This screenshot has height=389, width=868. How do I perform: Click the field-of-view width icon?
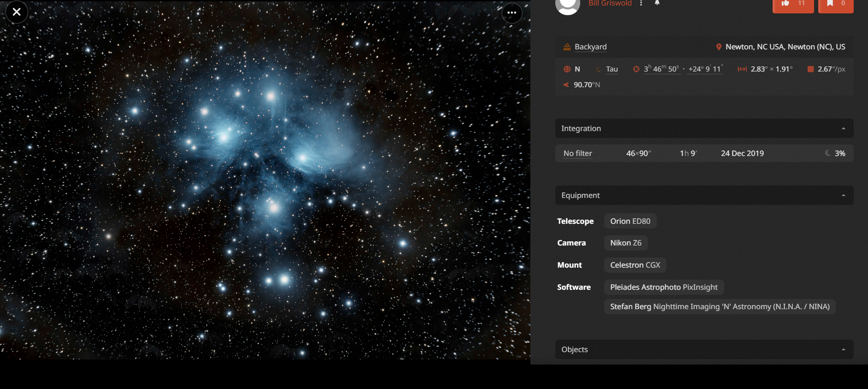tap(742, 69)
